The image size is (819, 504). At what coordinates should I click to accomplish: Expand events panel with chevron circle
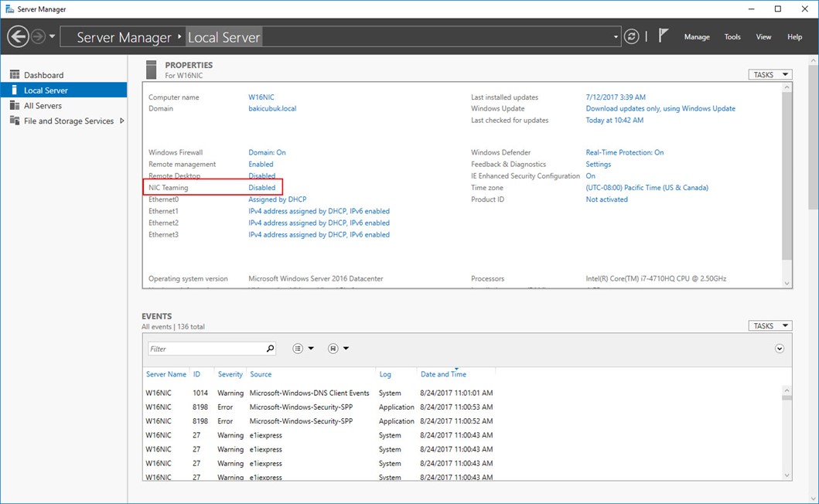[780, 349]
